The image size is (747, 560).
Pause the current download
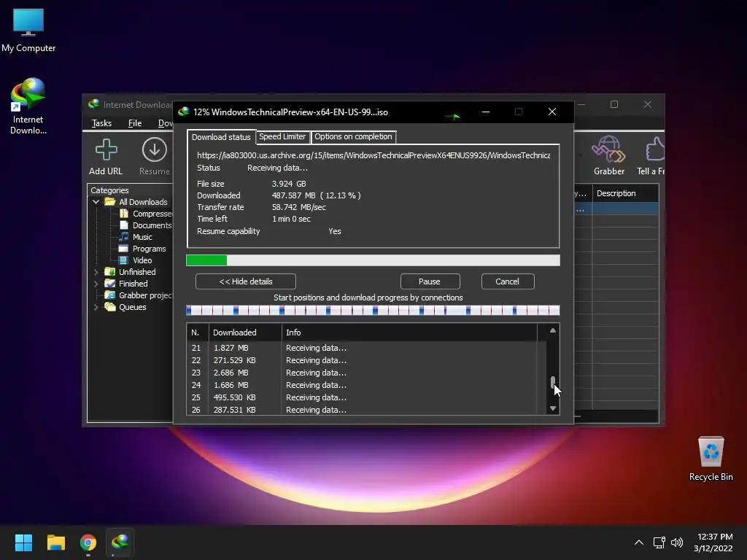[429, 281]
